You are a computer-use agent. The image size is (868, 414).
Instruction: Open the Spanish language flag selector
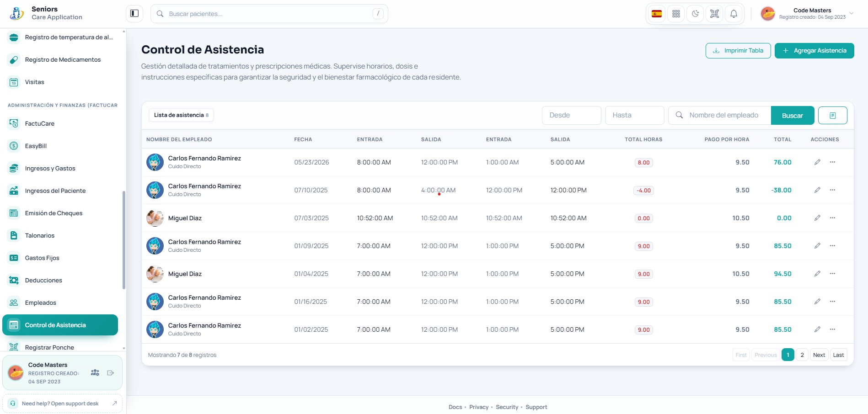[657, 14]
